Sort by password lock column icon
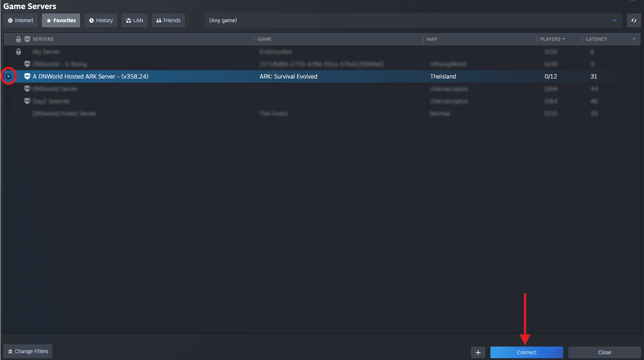The width and height of the screenshot is (644, 360). (x=19, y=39)
